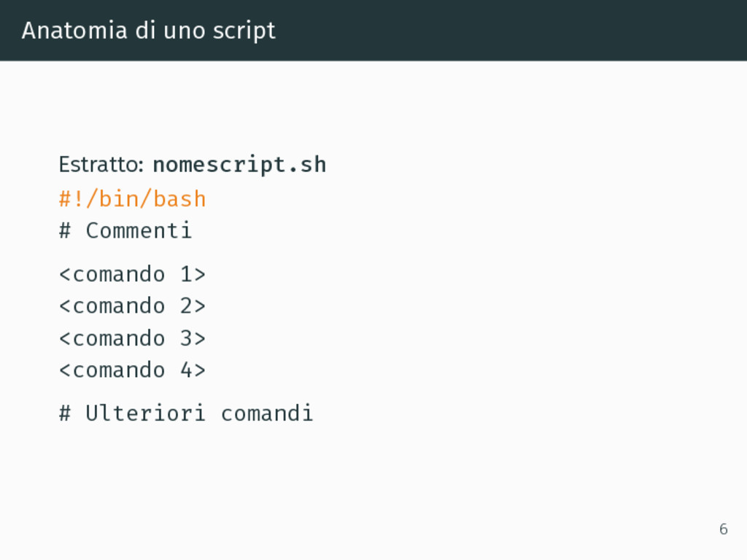This screenshot has width=747, height=560.
Task: Click the line '<comando 2>'
Action: [133, 306]
